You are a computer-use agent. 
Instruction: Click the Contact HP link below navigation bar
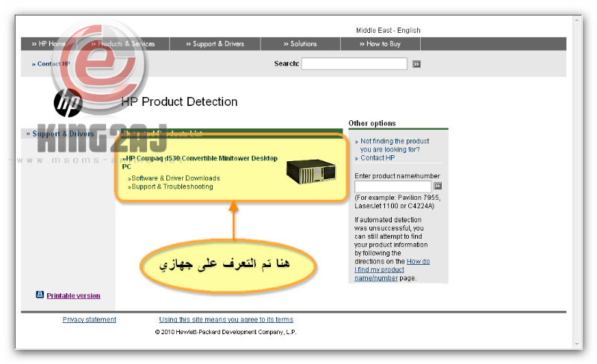coord(51,64)
